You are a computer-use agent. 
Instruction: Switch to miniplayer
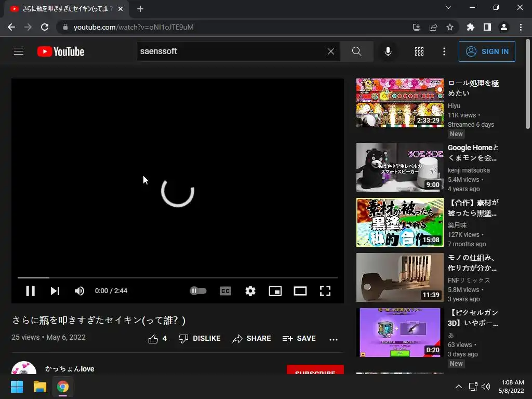tap(275, 291)
